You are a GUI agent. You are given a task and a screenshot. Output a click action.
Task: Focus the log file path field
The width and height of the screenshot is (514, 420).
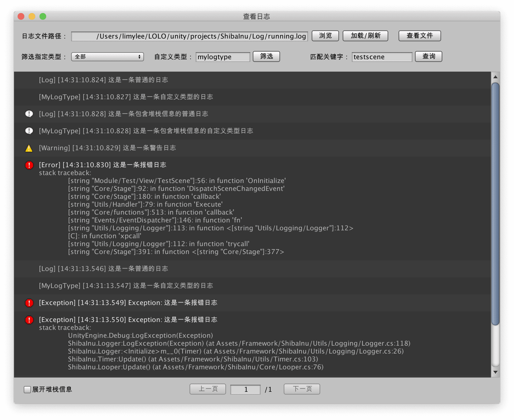click(x=190, y=36)
